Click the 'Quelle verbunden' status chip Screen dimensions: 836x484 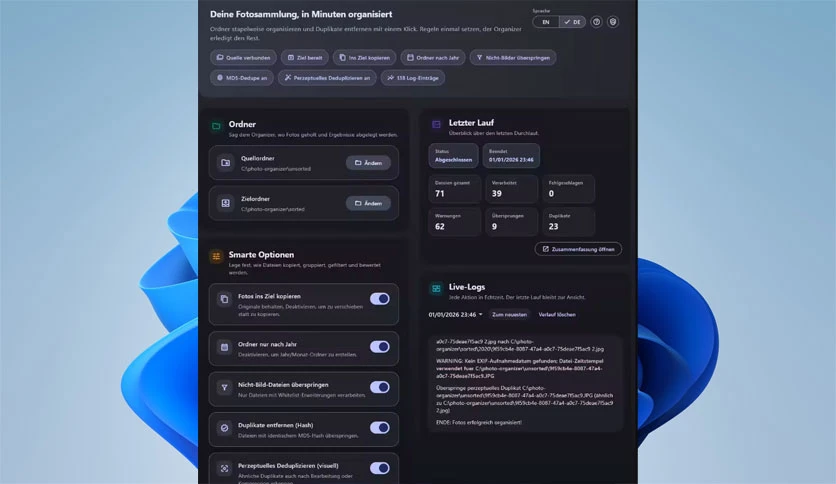click(243, 58)
